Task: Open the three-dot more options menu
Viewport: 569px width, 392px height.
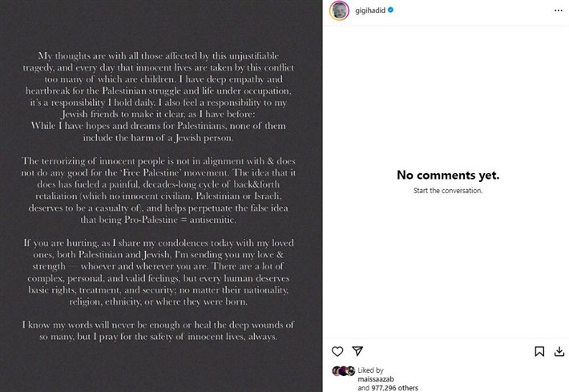Action: point(558,11)
